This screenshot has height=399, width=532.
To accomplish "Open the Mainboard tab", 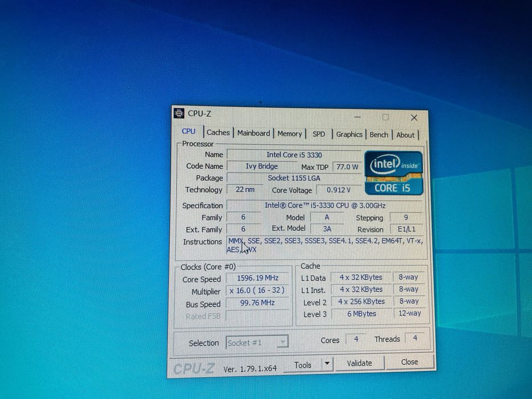I will (253, 133).
